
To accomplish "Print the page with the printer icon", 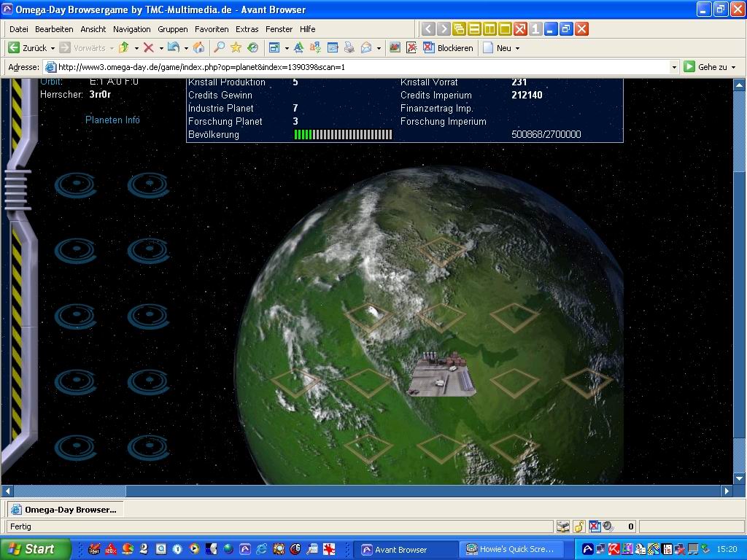I will 349,47.
